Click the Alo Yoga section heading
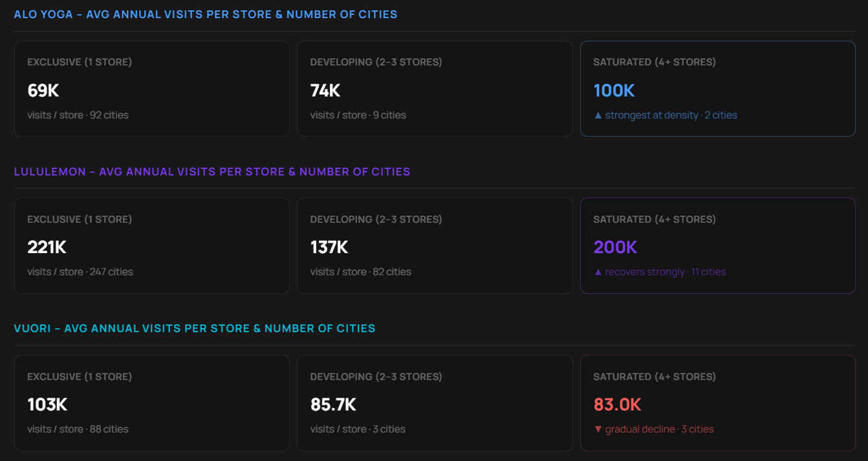Screen dimensions: 868x461 tap(206, 14)
